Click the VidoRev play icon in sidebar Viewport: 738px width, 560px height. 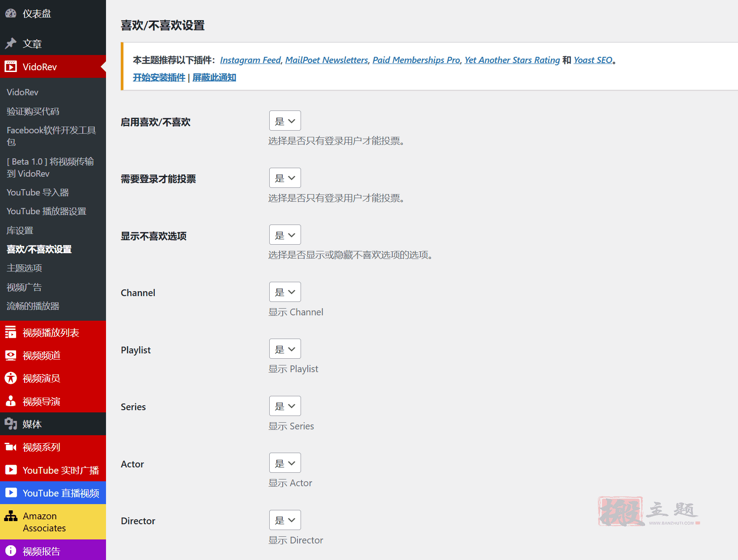(x=11, y=67)
